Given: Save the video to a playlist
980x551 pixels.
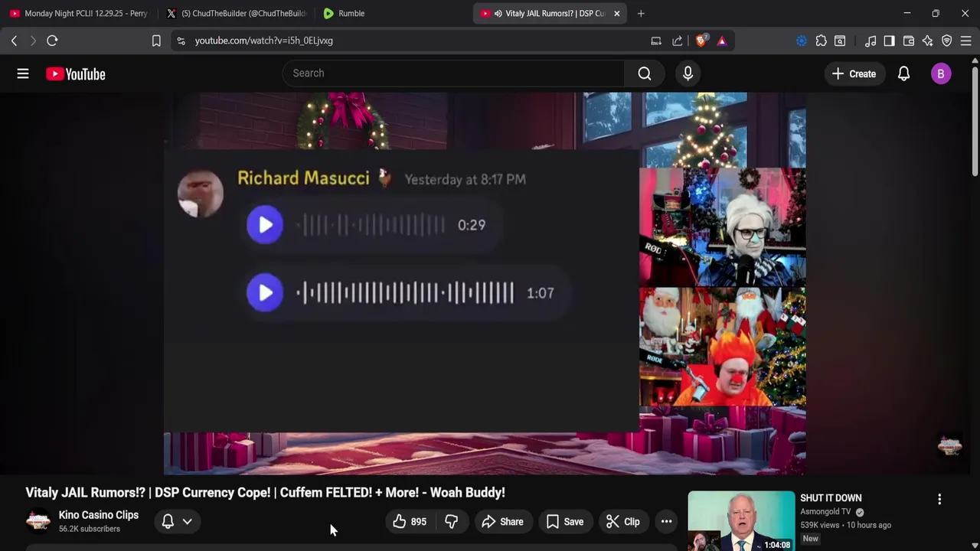Looking at the screenshot, I should point(565,522).
